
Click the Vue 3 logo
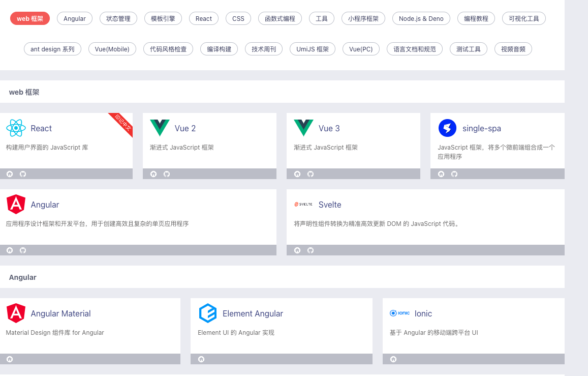point(304,128)
